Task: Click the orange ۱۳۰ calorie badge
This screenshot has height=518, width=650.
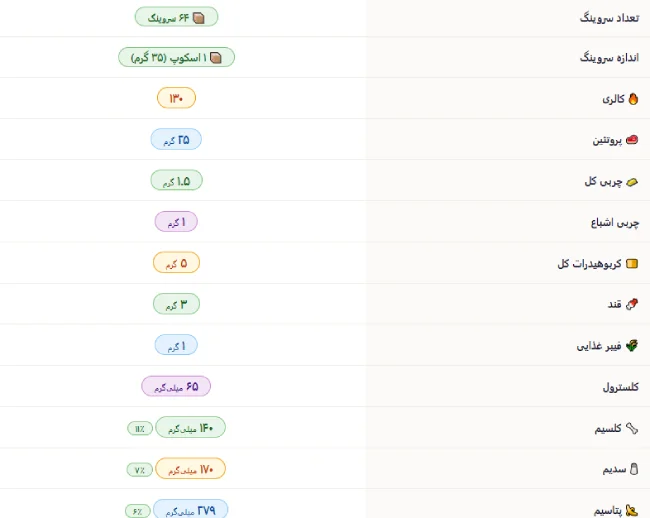Action: click(176, 98)
